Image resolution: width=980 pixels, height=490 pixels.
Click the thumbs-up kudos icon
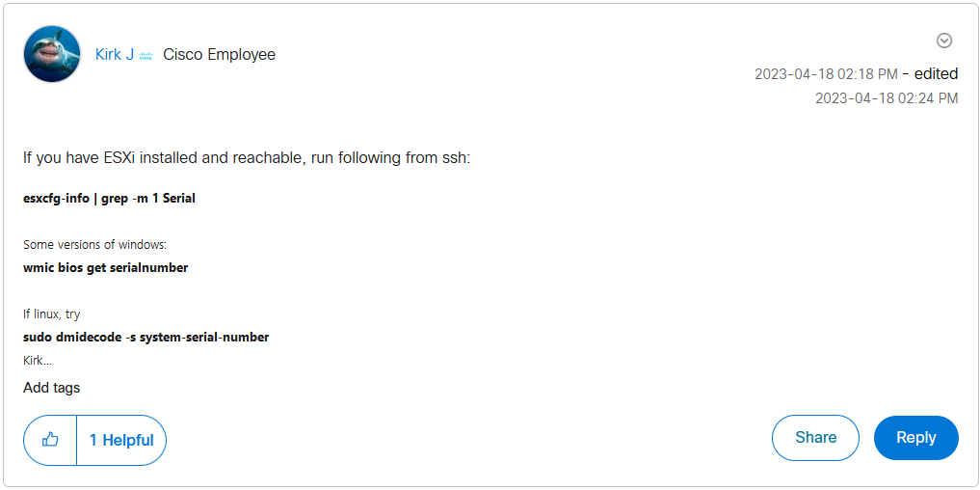tap(51, 440)
